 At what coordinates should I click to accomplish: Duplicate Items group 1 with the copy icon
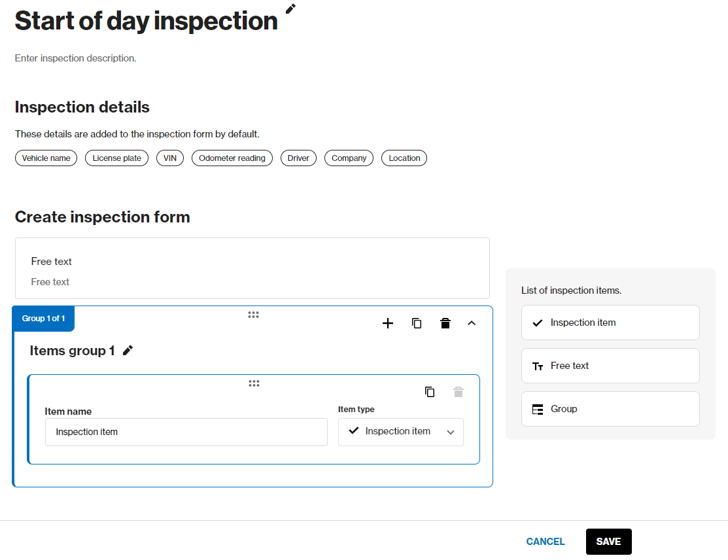[417, 323]
